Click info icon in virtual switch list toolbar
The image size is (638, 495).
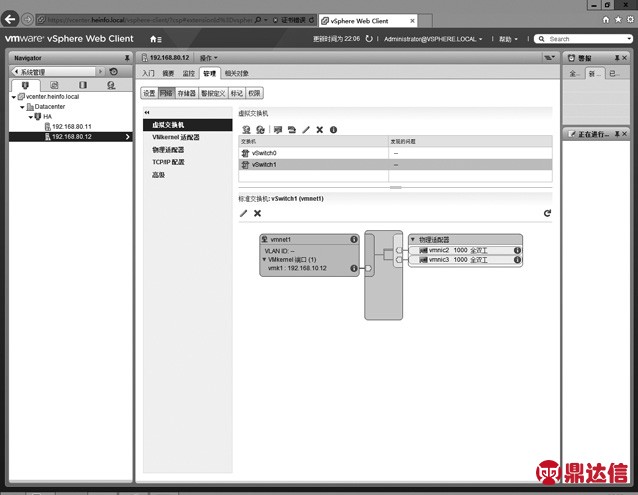coord(333,130)
